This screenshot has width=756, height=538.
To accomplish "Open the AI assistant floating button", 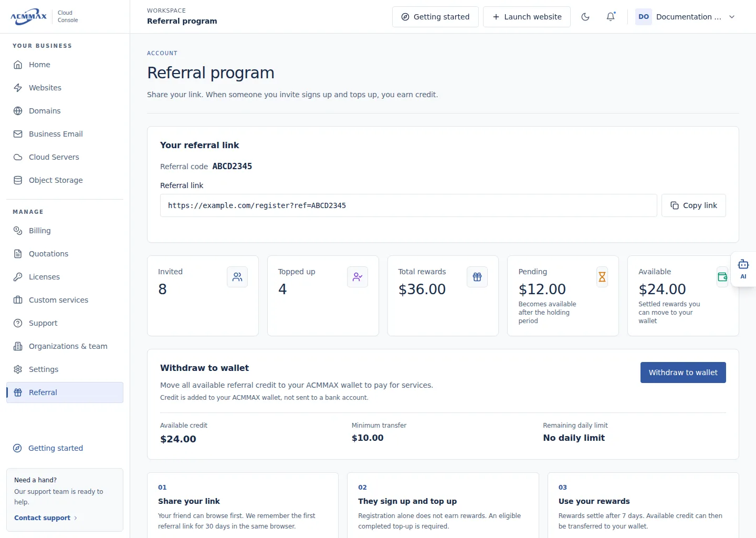I will (743, 269).
